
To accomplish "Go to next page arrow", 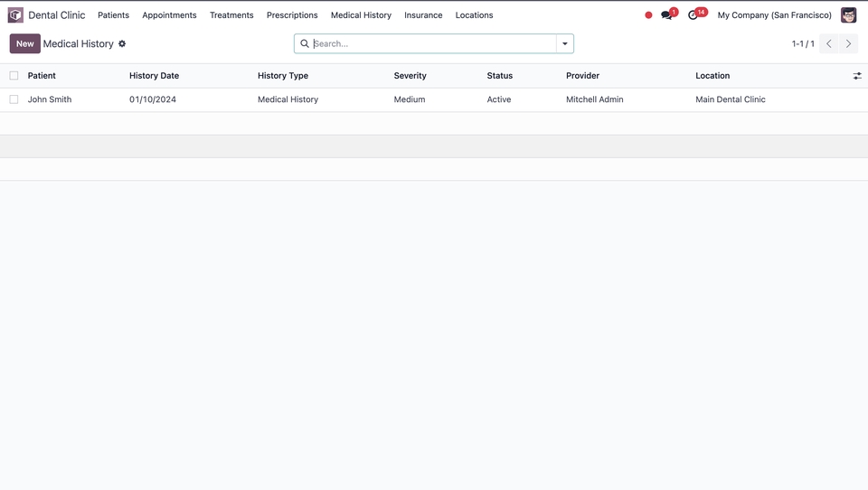I will (848, 43).
